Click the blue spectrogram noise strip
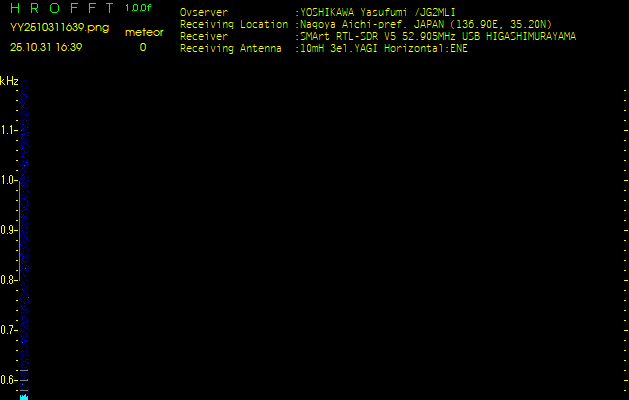Viewport: 629px width, 400px height. tap(24, 237)
